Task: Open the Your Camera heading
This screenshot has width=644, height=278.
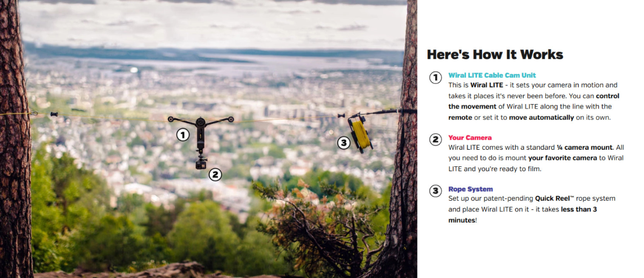Action: pyautogui.click(x=470, y=137)
